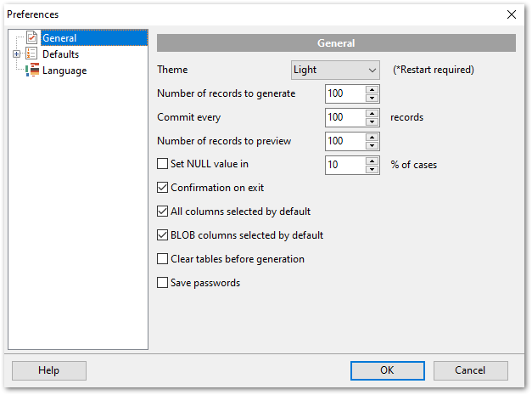Click the Cancel button
The width and height of the screenshot is (532, 395).
pos(471,370)
